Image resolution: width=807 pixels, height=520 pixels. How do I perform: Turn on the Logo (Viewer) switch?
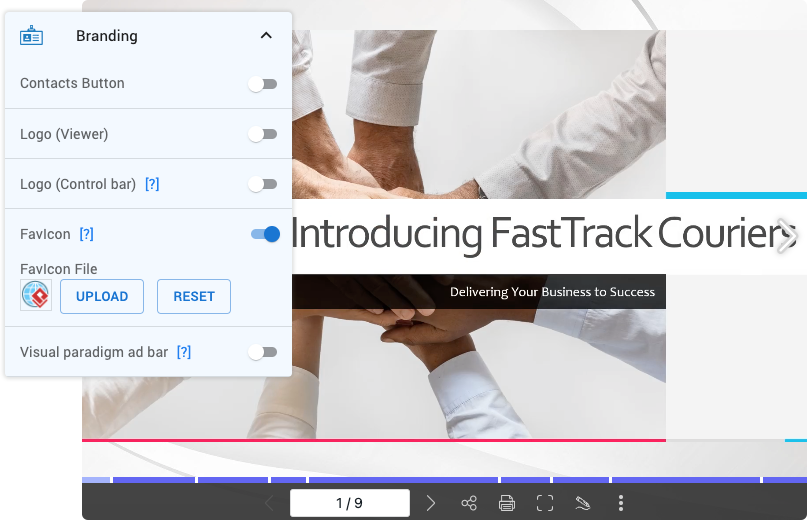click(263, 134)
